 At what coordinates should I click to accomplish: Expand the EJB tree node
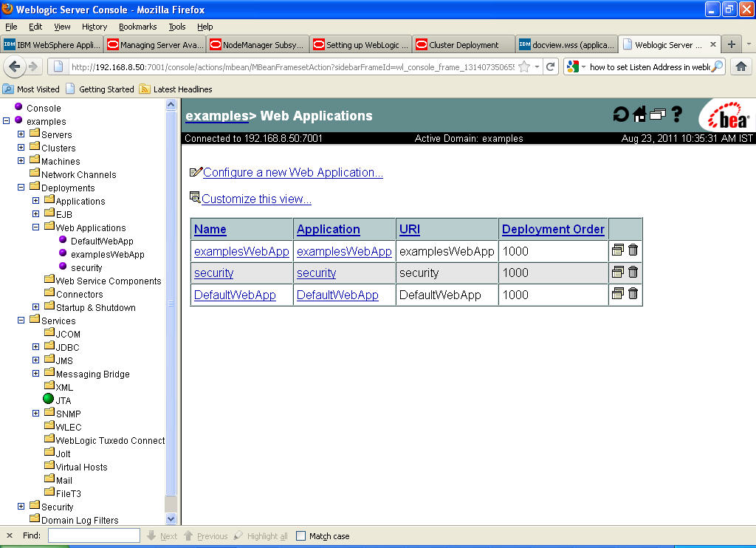(x=35, y=213)
